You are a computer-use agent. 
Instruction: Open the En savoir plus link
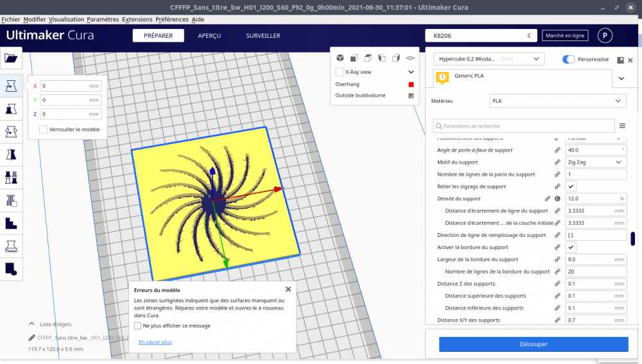155,342
